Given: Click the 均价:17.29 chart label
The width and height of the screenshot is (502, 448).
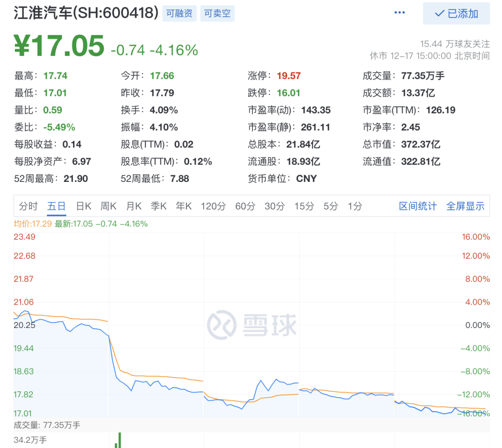Looking at the screenshot, I should click(33, 224).
